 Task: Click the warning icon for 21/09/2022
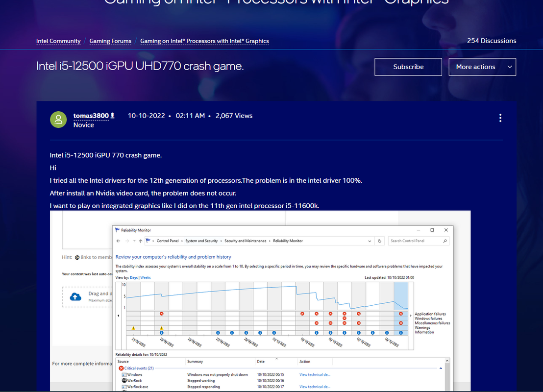click(x=133, y=328)
